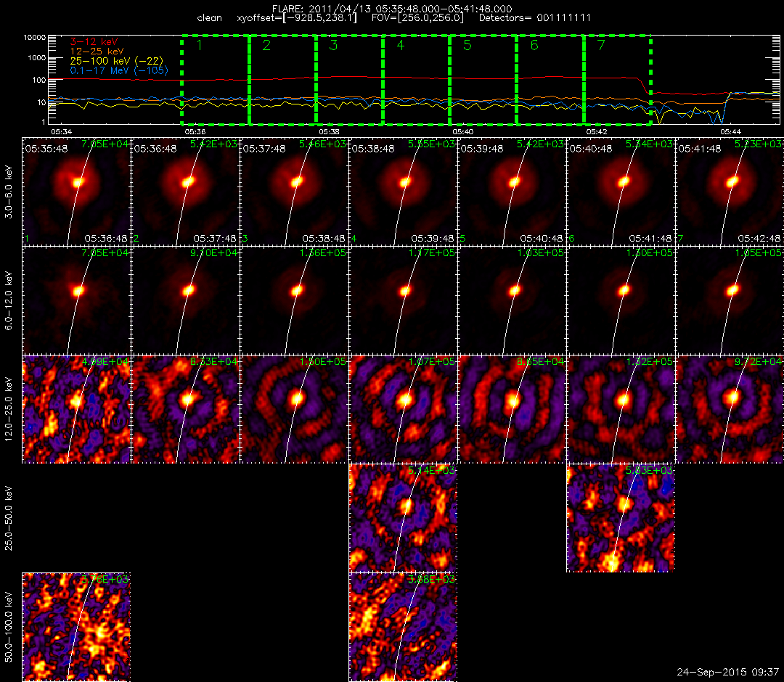The height and width of the screenshot is (682, 784).
Task: Pick the 12.0-25.0 keV image peaking 1.07E+05
Action: click(403, 409)
